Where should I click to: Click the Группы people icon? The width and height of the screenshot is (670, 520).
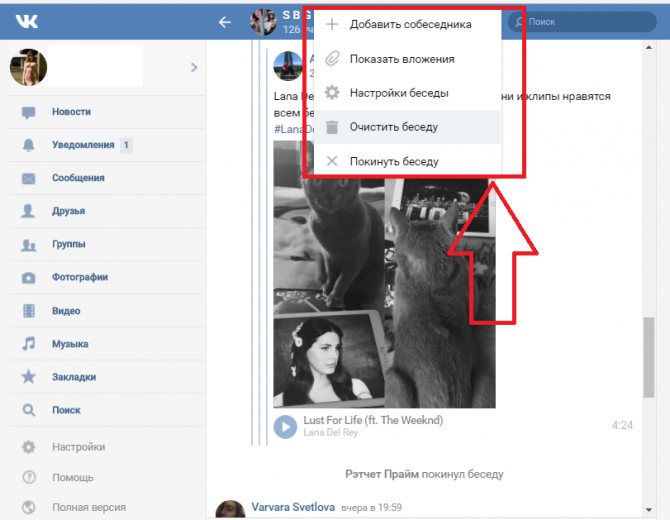coord(29,245)
